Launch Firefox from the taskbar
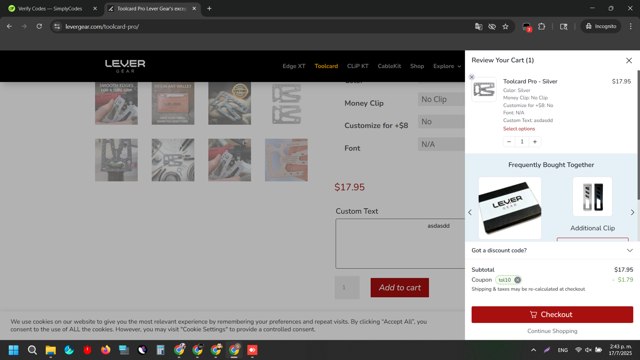640x360 pixels. coord(105,350)
